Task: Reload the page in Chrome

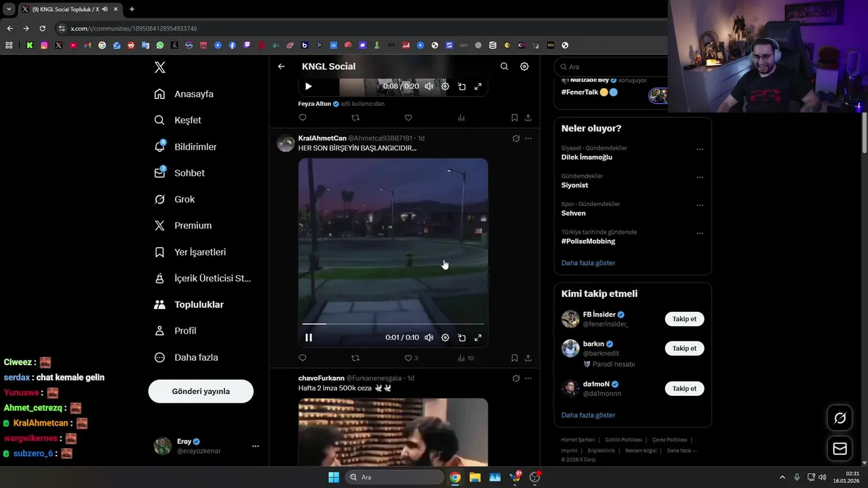Action: pyautogui.click(x=42, y=28)
